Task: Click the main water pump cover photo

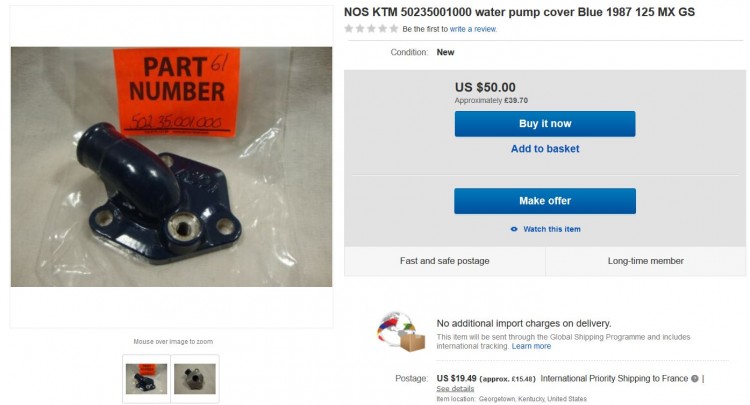Action: 171,167
